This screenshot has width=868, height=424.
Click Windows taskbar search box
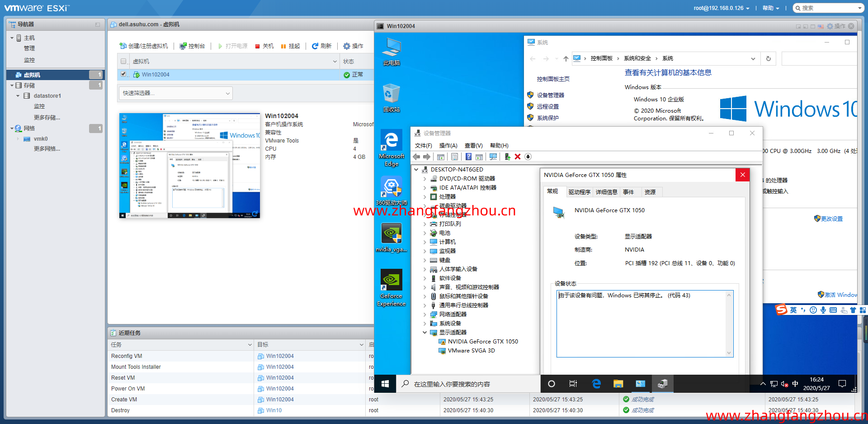pos(468,384)
